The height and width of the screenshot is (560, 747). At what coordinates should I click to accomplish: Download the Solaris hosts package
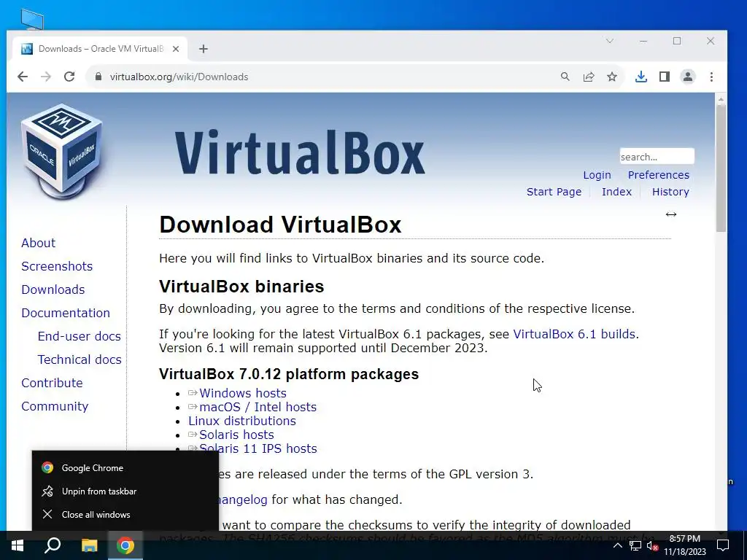pos(236,435)
